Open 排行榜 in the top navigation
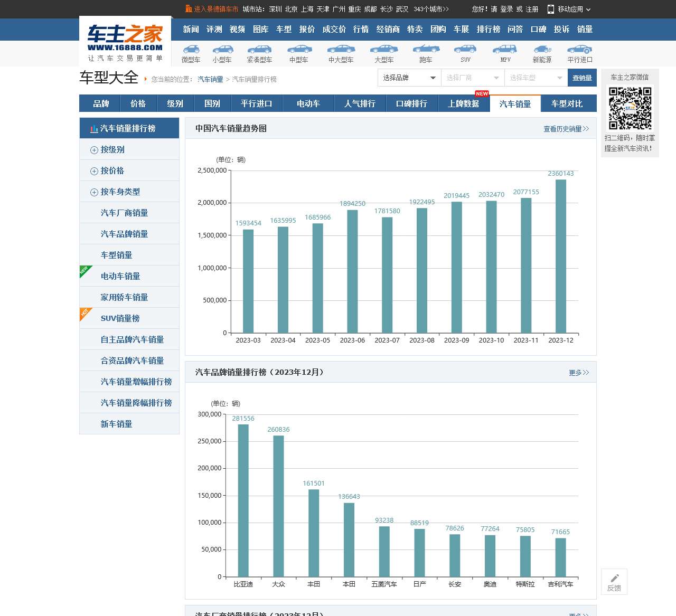676x616 pixels. point(489,29)
